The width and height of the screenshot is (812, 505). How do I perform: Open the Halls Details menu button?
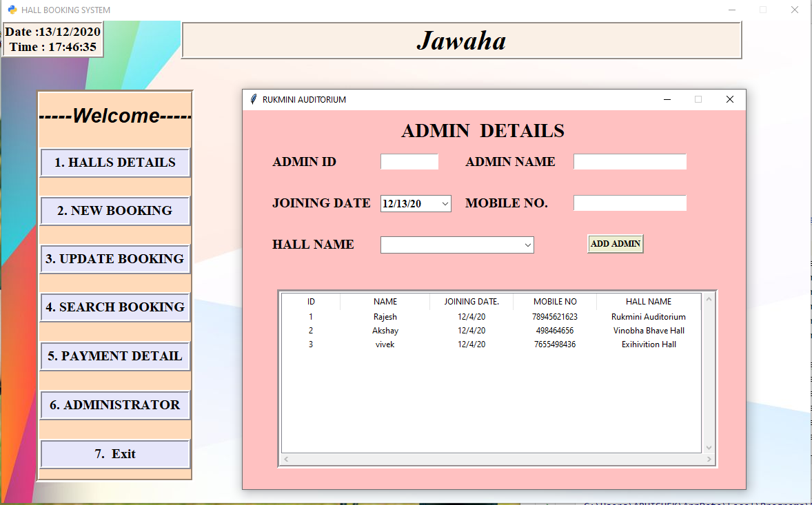coord(115,163)
